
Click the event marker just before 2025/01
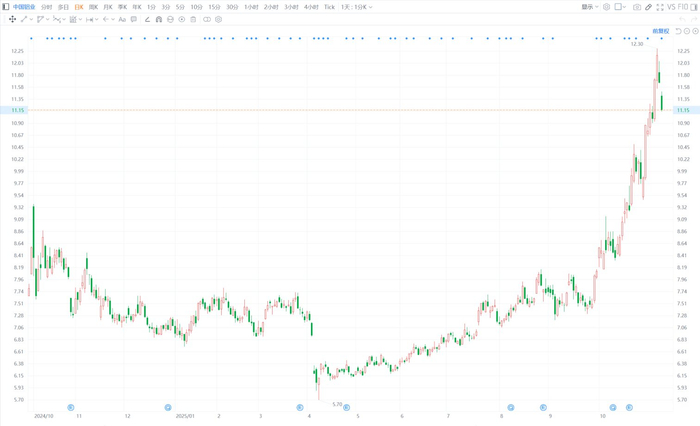168,407
